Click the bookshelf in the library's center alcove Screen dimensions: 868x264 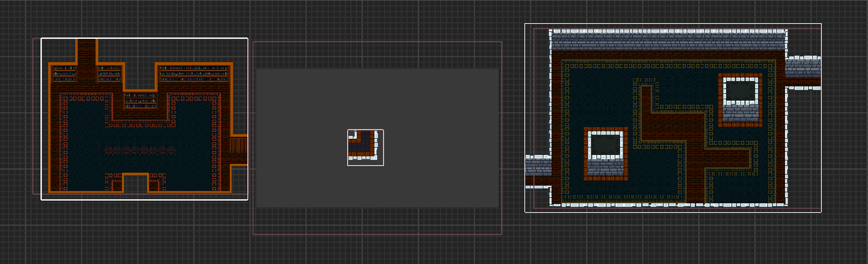coord(141,100)
